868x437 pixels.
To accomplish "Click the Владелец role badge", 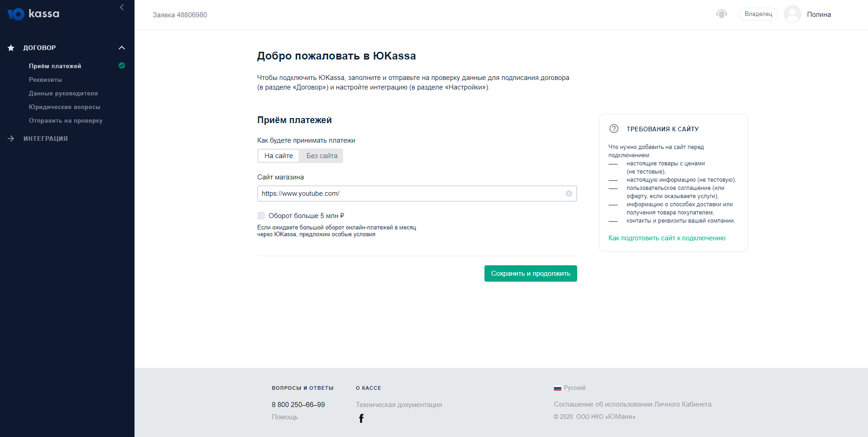I will [x=758, y=14].
